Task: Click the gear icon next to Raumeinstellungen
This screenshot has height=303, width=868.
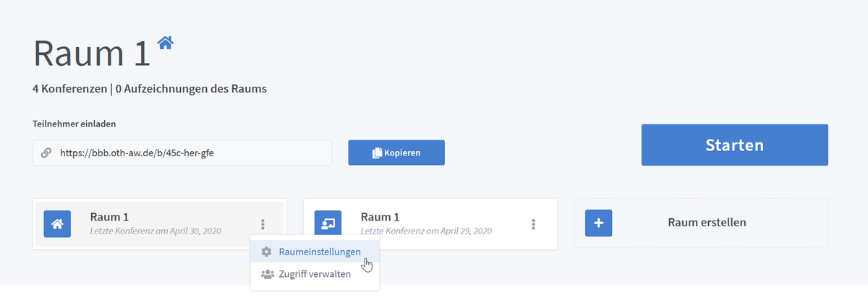Action: (x=266, y=252)
